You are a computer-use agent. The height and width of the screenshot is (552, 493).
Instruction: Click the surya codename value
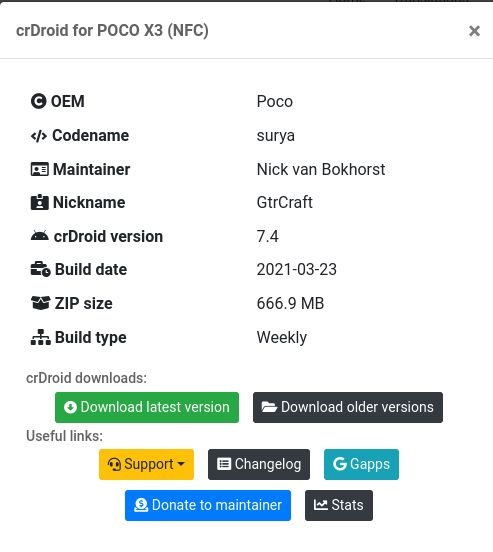point(275,136)
